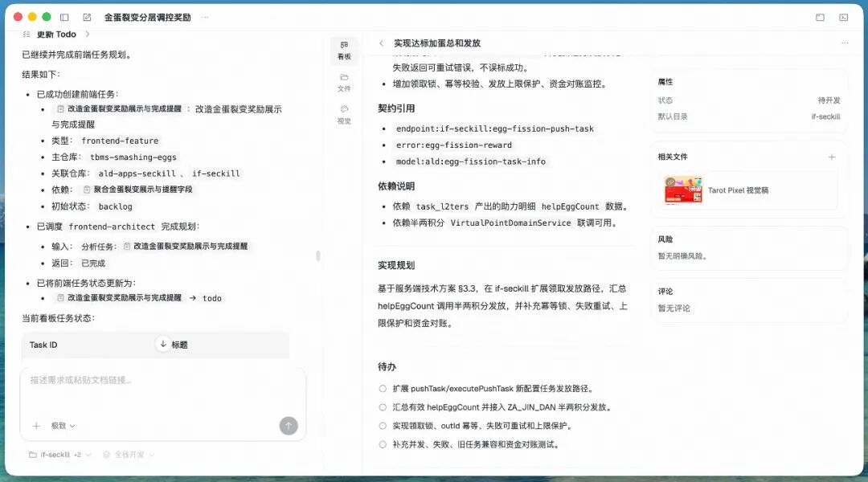The width and height of the screenshot is (868, 482).
Task: Click the VirtualPointDomainService code text
Action: coord(510,223)
